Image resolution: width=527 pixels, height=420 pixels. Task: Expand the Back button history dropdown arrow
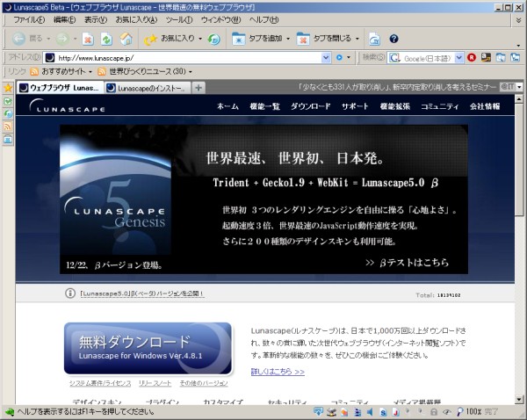pyautogui.click(x=48, y=39)
